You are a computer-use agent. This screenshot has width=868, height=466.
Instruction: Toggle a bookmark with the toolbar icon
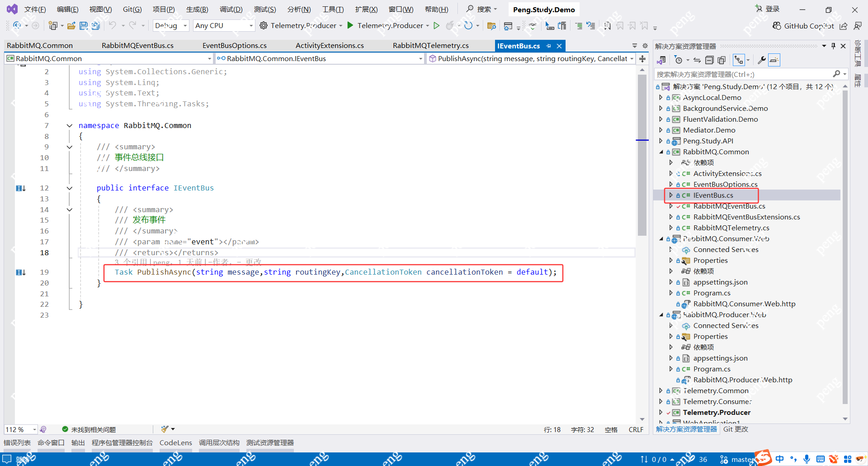[608, 26]
